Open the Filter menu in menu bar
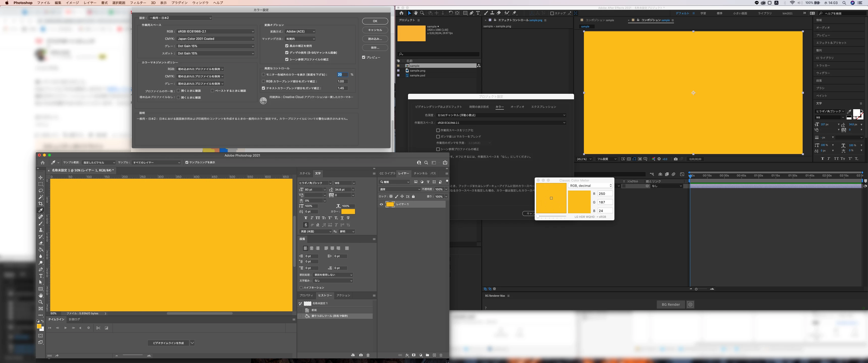 point(138,3)
